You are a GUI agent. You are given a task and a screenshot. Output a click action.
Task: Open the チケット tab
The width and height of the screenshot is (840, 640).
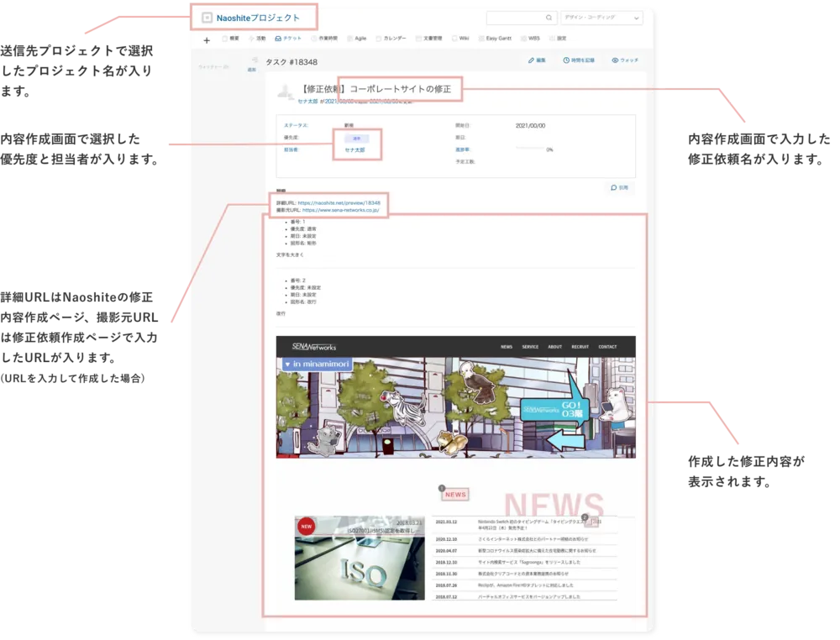(x=288, y=39)
